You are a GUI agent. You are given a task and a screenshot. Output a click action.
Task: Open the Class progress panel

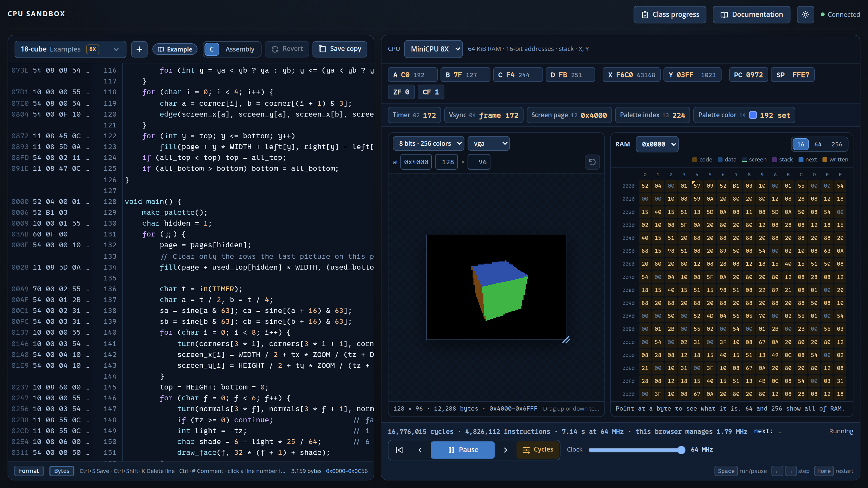[669, 14]
